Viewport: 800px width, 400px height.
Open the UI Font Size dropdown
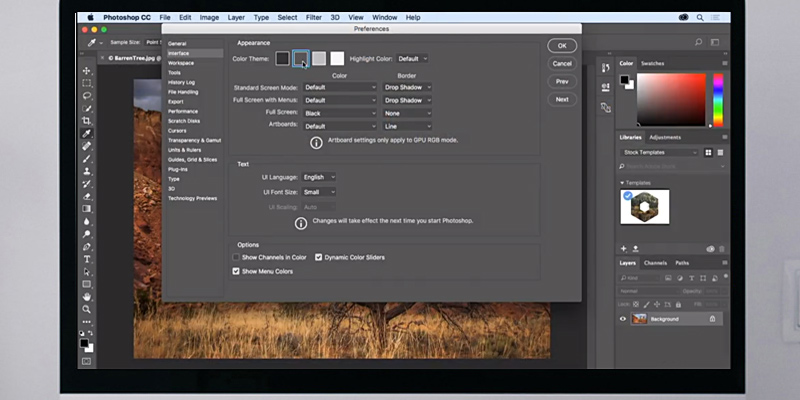pyautogui.click(x=319, y=192)
